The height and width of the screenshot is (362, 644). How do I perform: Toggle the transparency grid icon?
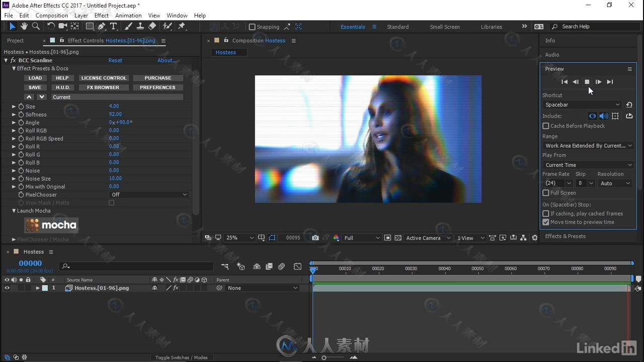click(397, 238)
